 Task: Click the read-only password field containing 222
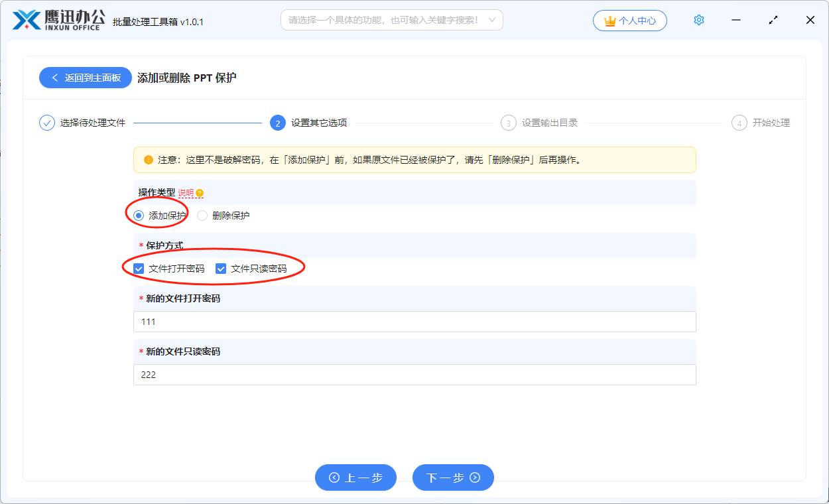414,375
